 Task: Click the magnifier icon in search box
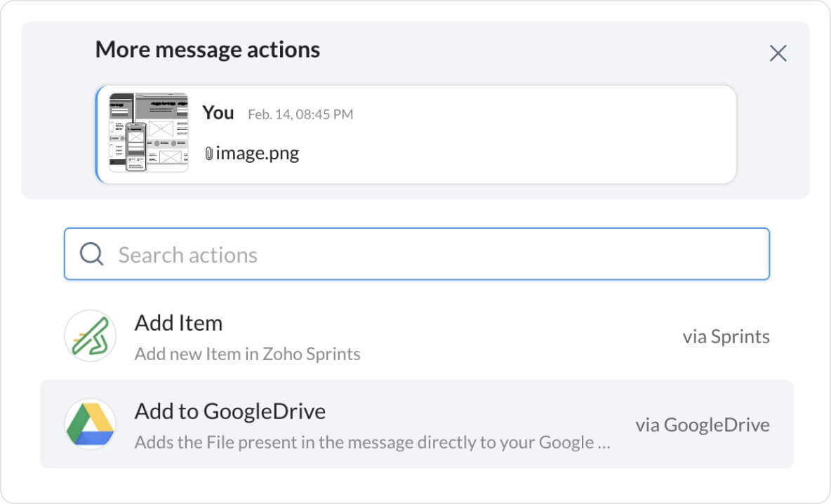click(92, 254)
